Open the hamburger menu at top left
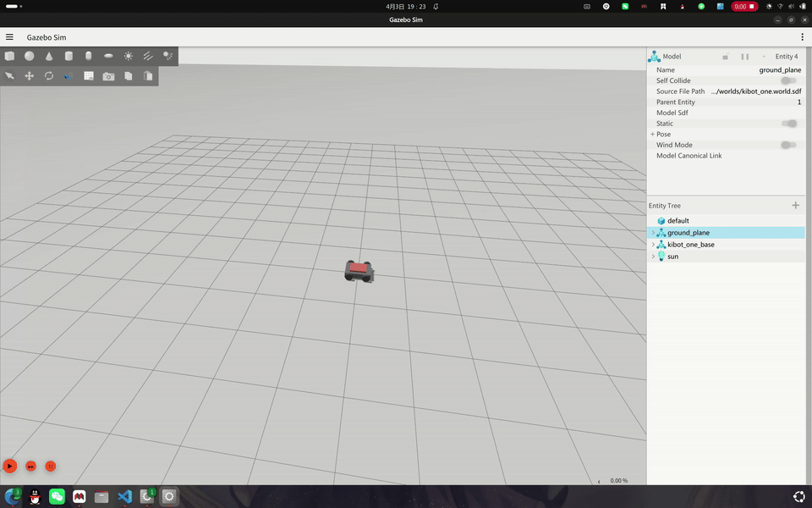The image size is (812, 508). 10,37
